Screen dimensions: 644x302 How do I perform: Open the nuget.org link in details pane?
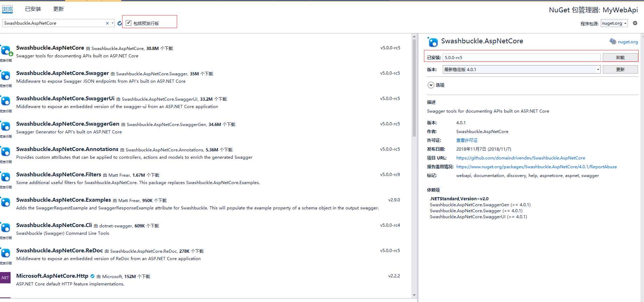tap(628, 42)
